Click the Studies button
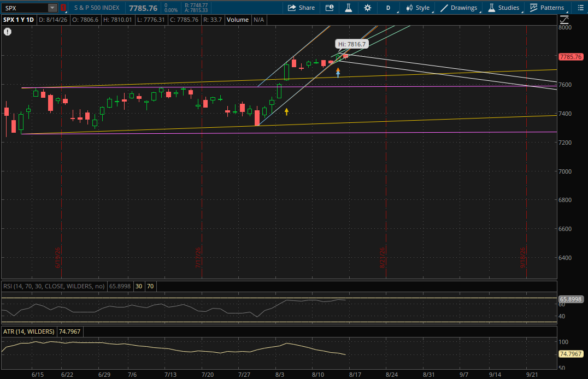This screenshot has height=379, width=588. point(504,8)
